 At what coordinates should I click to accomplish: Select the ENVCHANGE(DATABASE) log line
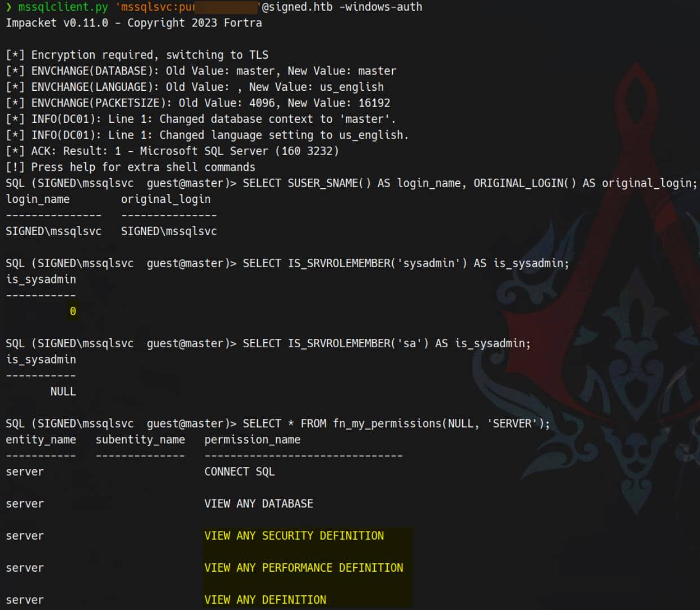pos(201,71)
